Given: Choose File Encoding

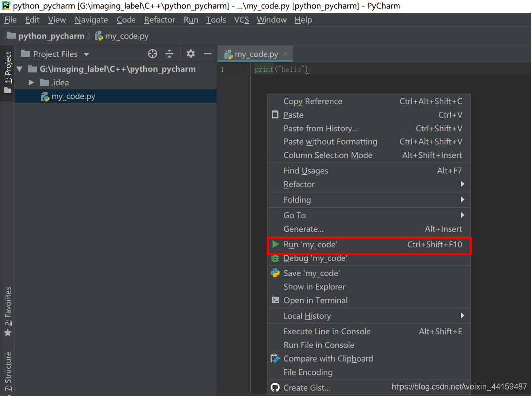Looking at the screenshot, I should (x=369, y=372).
